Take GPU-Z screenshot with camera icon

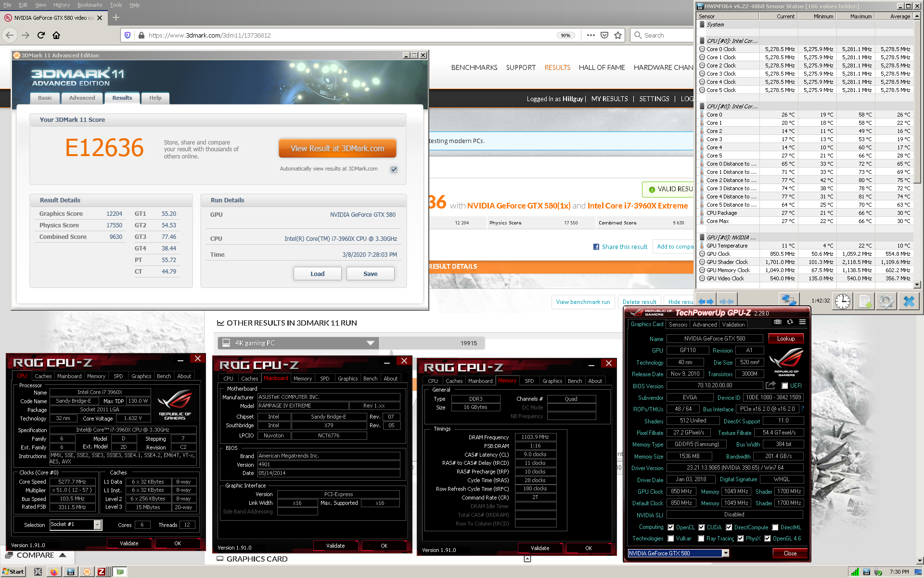(x=777, y=322)
